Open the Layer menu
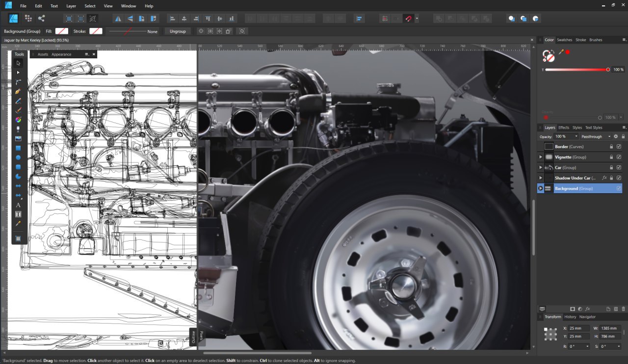Screen dimensions: 628x364 [71, 6]
